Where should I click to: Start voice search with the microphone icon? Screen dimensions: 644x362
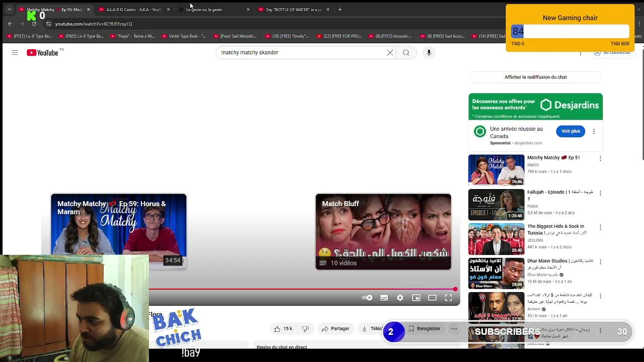tap(429, 52)
